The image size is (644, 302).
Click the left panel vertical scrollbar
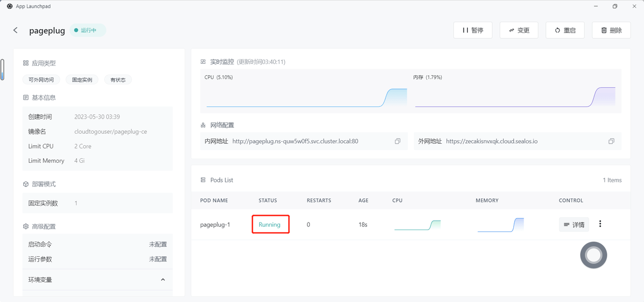point(3,69)
